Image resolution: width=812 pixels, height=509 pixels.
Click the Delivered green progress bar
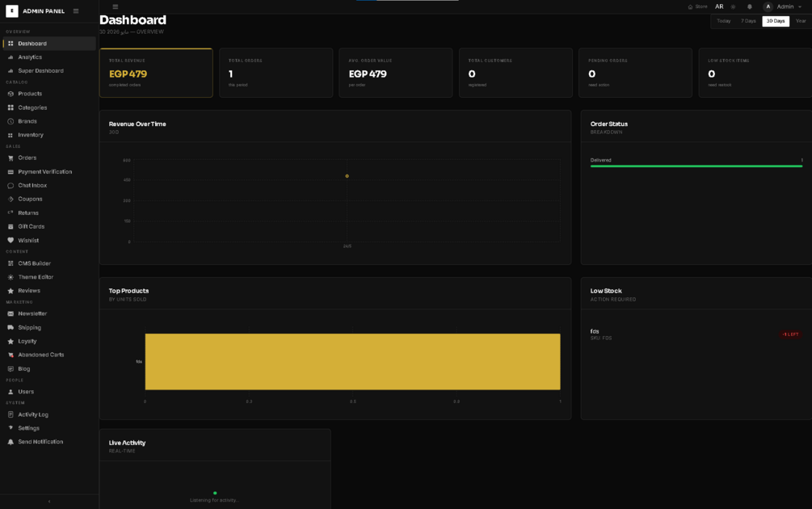click(x=696, y=166)
